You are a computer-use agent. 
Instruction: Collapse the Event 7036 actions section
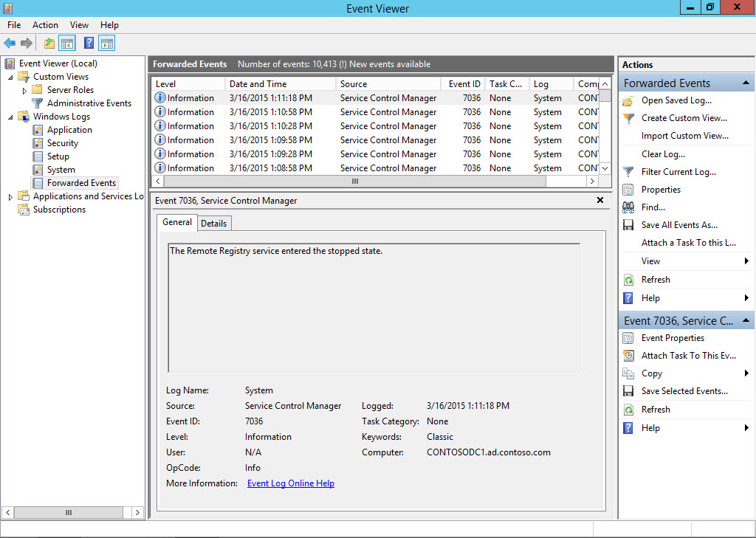point(745,320)
